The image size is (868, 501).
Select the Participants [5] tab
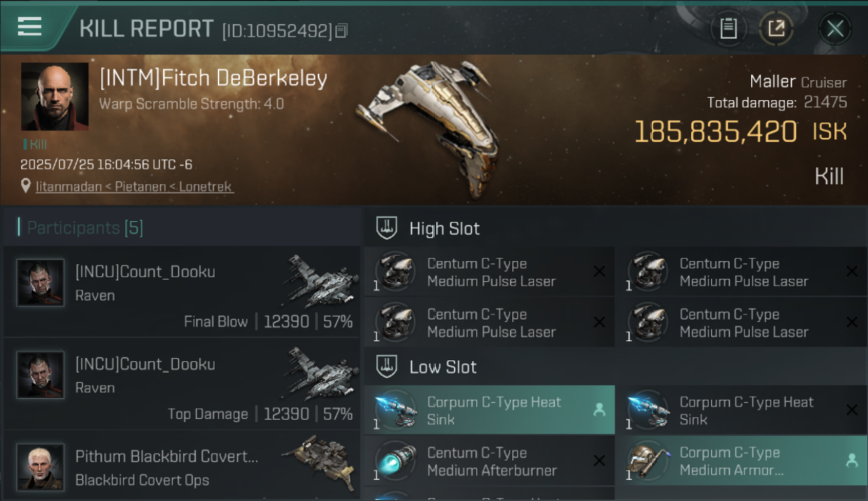click(84, 228)
